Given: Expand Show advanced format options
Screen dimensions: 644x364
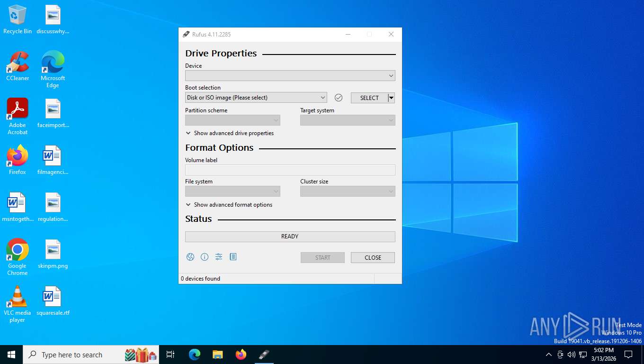Looking at the screenshot, I should tap(229, 205).
